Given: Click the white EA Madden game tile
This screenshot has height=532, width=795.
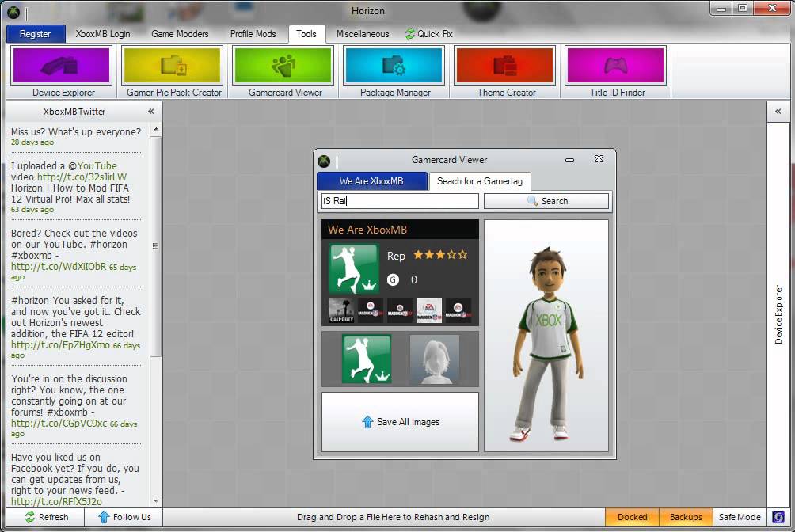Looking at the screenshot, I should click(x=429, y=310).
